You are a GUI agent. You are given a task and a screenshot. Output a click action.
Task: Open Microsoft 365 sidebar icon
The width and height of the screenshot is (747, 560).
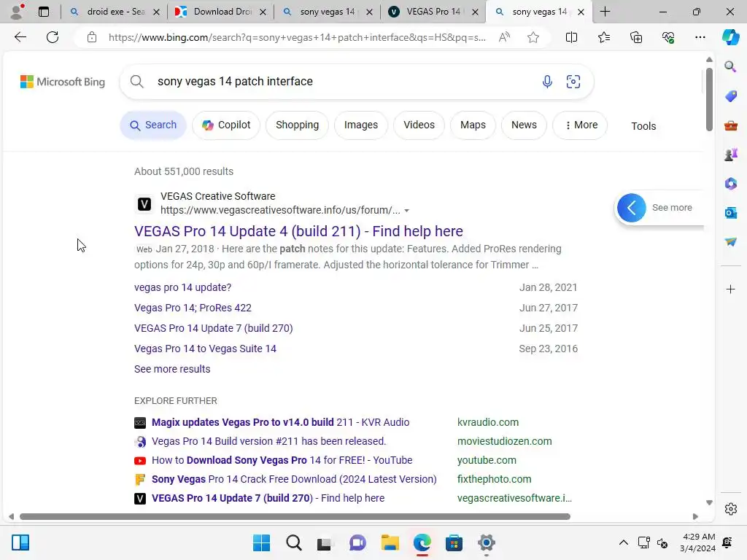coord(730,183)
